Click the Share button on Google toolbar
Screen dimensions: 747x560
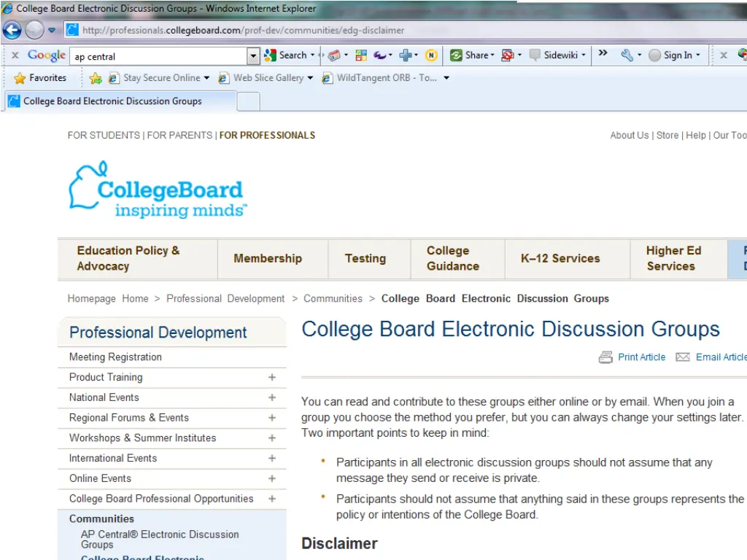click(473, 55)
